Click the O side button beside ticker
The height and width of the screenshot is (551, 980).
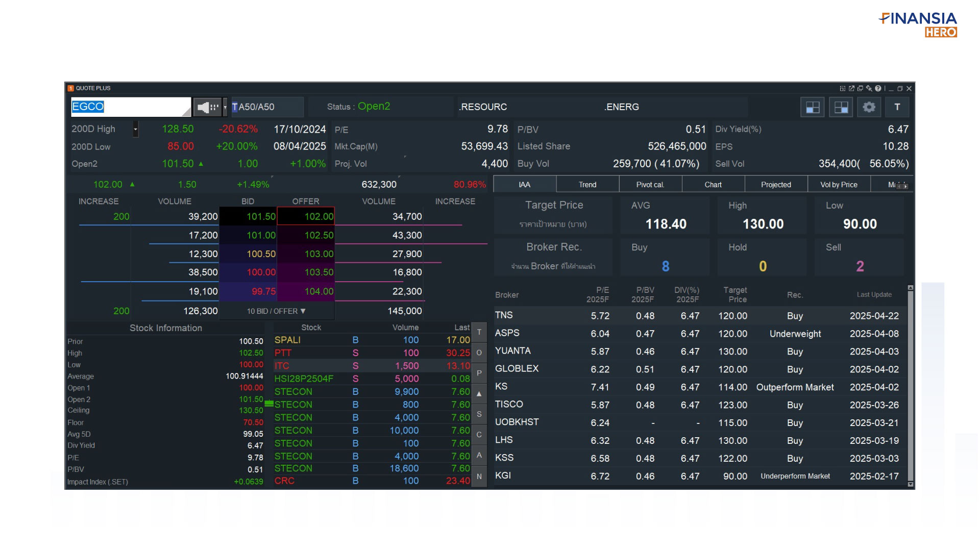point(479,353)
